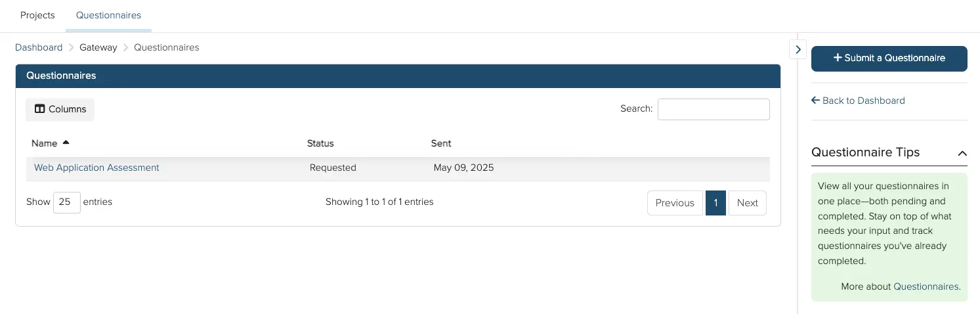The image size is (980, 314).
Task: Click the Name column sort arrow
Action: click(66, 143)
